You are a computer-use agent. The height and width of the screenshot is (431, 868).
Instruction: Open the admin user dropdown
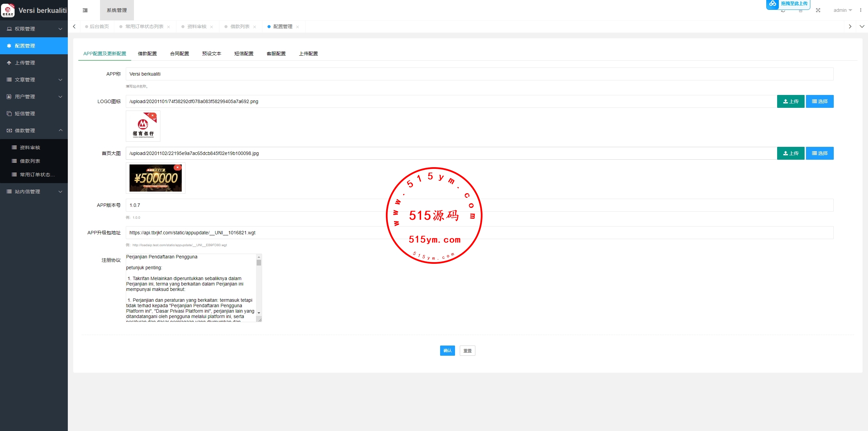[x=842, y=10]
